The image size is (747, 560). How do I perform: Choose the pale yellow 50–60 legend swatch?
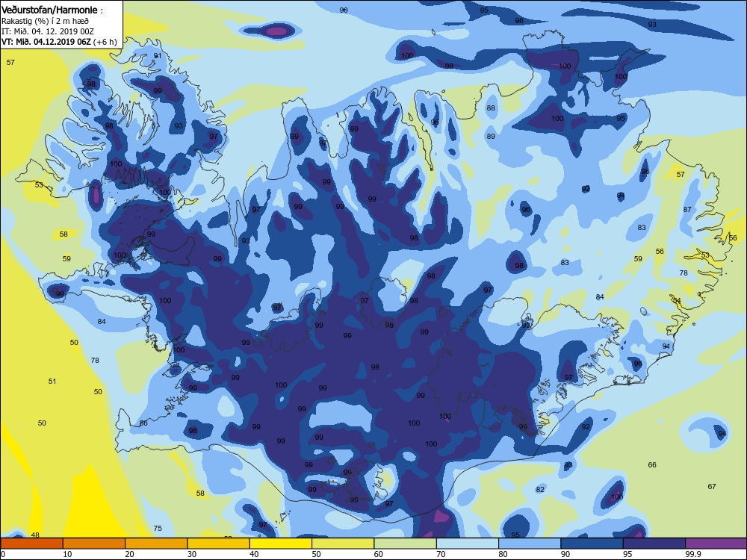(x=343, y=544)
